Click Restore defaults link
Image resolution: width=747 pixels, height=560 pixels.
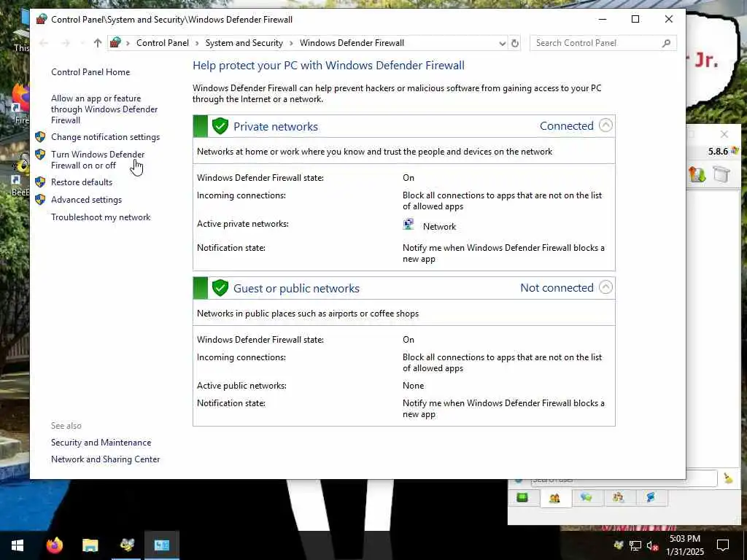coord(82,182)
